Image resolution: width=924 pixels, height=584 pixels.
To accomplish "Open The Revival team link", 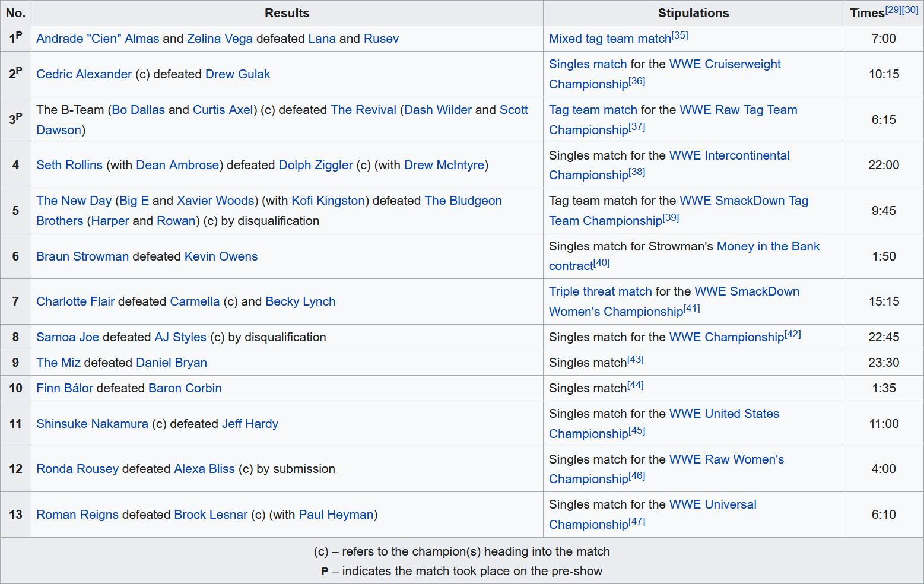I will pyautogui.click(x=363, y=110).
